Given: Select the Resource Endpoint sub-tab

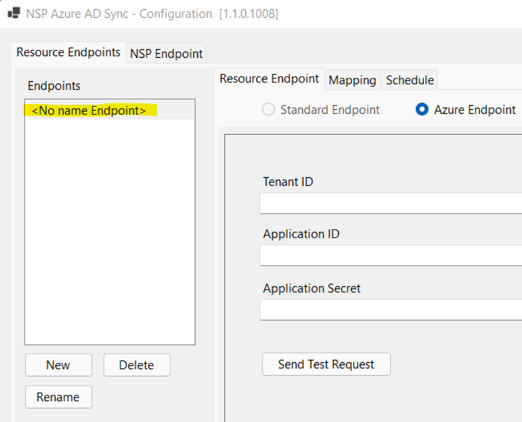Looking at the screenshot, I should [x=269, y=79].
